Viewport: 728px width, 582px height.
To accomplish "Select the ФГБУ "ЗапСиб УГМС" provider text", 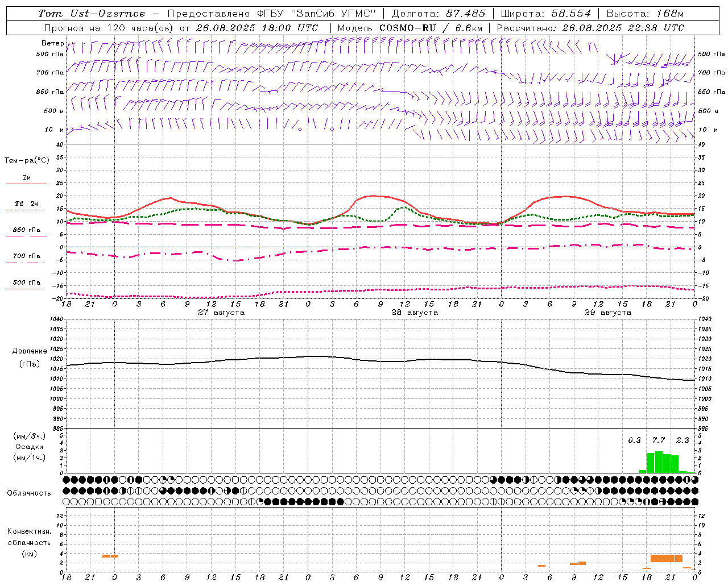I will (x=317, y=14).
